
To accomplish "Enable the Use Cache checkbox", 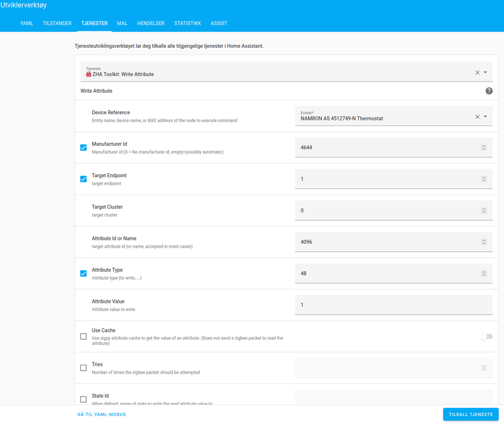I will pyautogui.click(x=83, y=336).
